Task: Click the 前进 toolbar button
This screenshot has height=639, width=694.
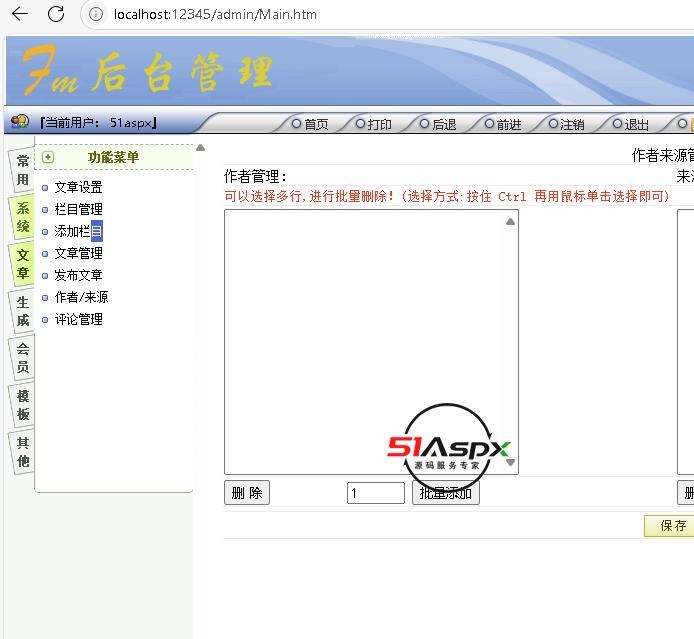Action: coord(503,124)
